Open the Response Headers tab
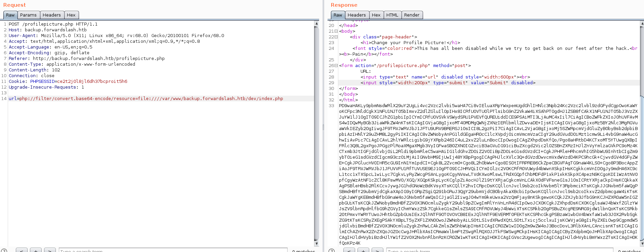Screen dimensions: 644x252 (x=356, y=15)
